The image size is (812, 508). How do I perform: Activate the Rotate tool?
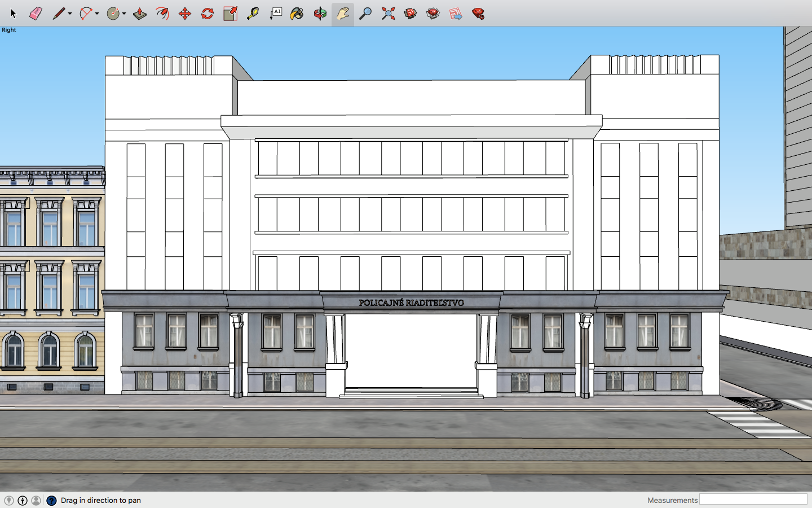(208, 14)
